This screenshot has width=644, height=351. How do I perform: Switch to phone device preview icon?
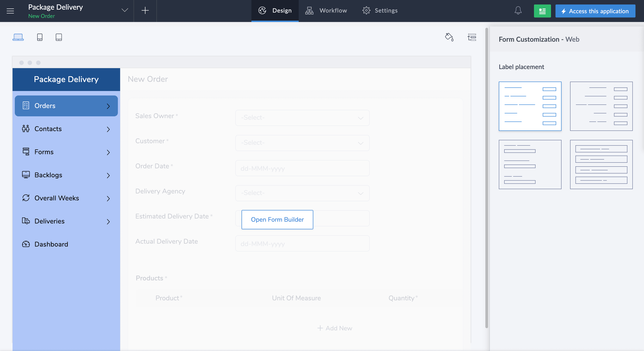tap(39, 37)
